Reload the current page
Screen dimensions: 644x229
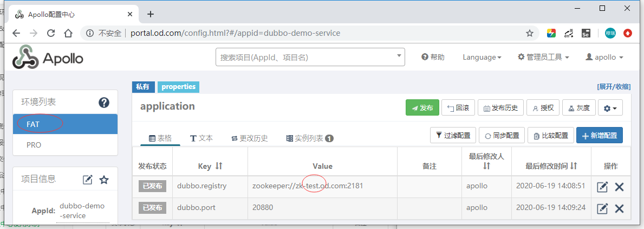pyautogui.click(x=51, y=33)
